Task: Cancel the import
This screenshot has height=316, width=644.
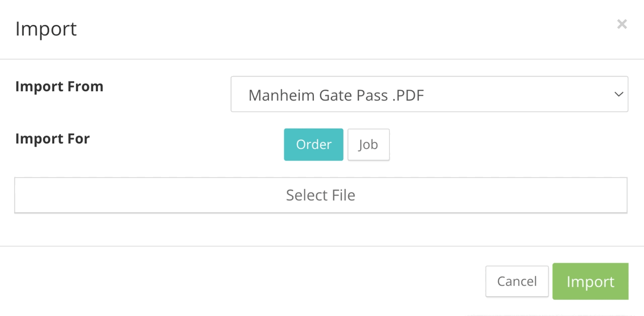Action: click(517, 281)
